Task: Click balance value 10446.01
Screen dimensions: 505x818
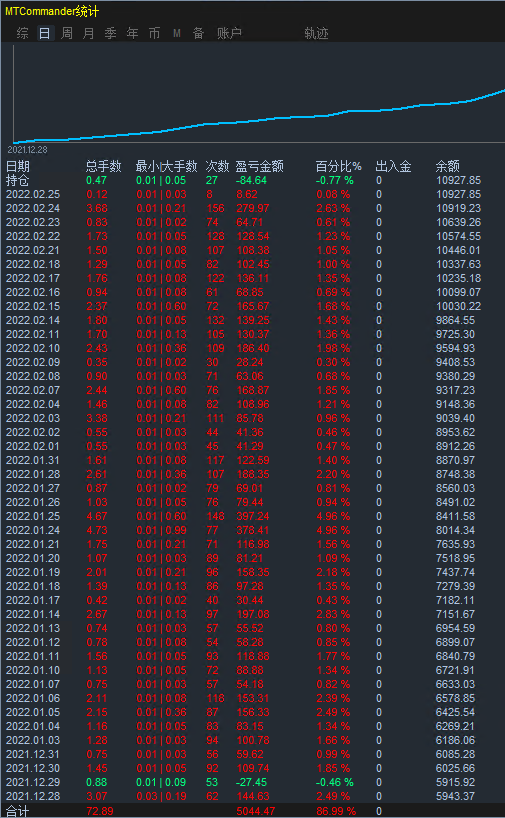Action: pos(459,250)
